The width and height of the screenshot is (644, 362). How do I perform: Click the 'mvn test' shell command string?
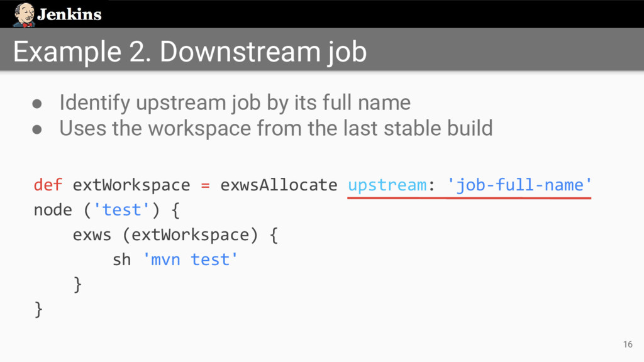pos(191,260)
